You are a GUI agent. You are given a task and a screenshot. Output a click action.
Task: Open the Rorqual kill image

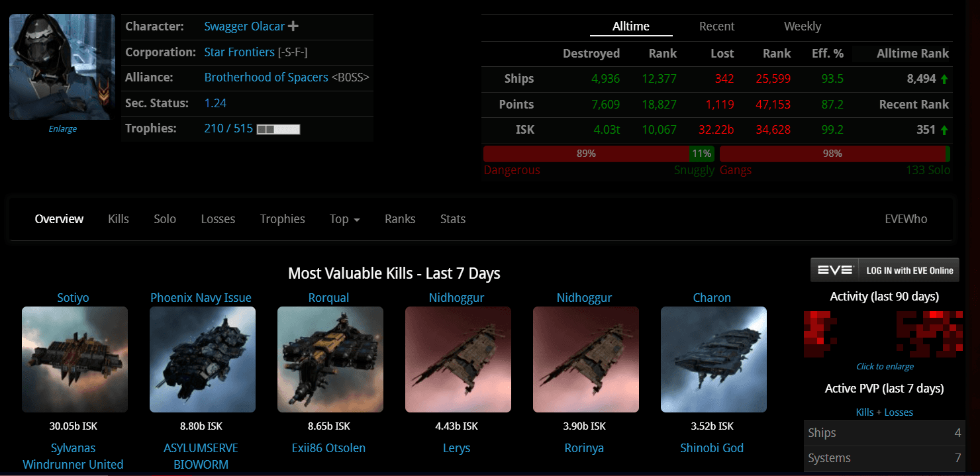pos(330,359)
